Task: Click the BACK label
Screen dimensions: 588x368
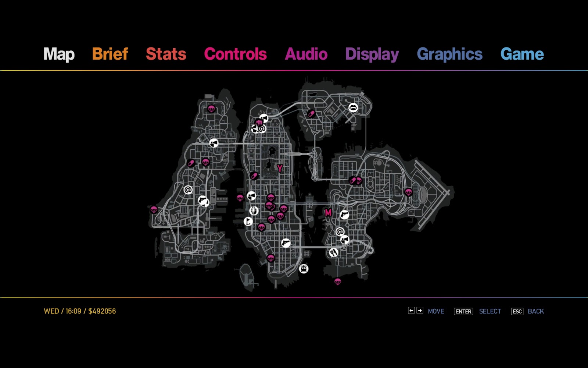Action: click(x=536, y=311)
